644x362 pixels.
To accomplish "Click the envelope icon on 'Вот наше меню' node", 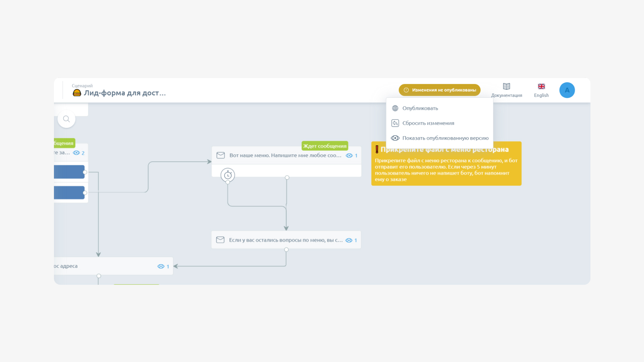I will (221, 155).
